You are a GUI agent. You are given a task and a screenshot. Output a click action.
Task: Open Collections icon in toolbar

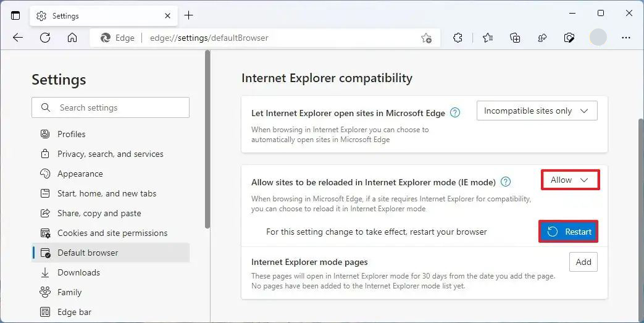[x=515, y=38]
